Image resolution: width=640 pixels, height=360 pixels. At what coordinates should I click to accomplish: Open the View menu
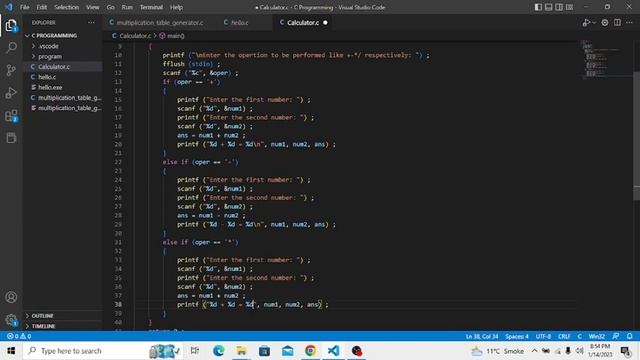93,7
